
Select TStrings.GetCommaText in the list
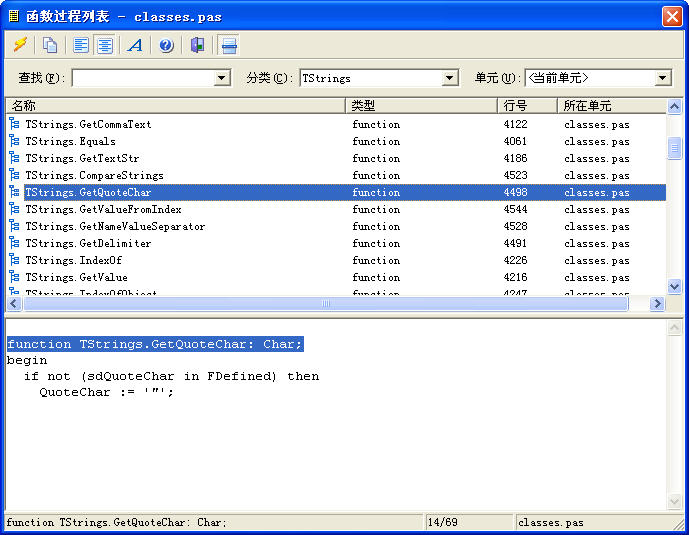[88, 124]
